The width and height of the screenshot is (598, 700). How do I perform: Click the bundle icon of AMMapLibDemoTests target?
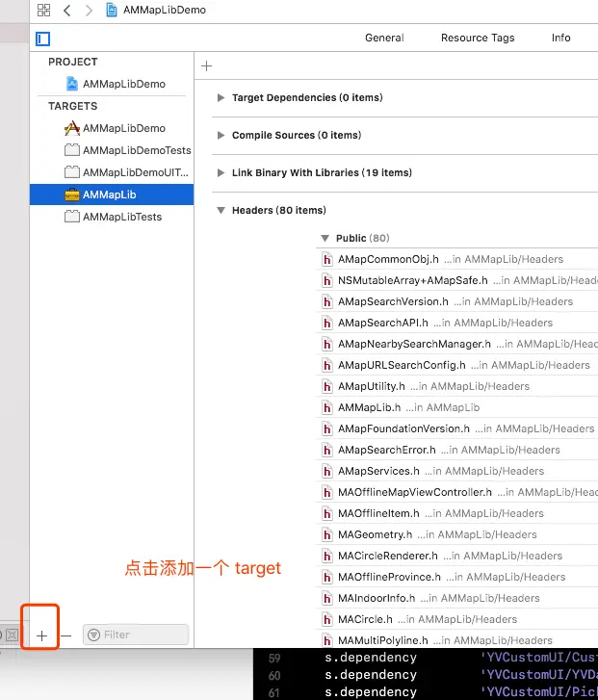pos(72,150)
